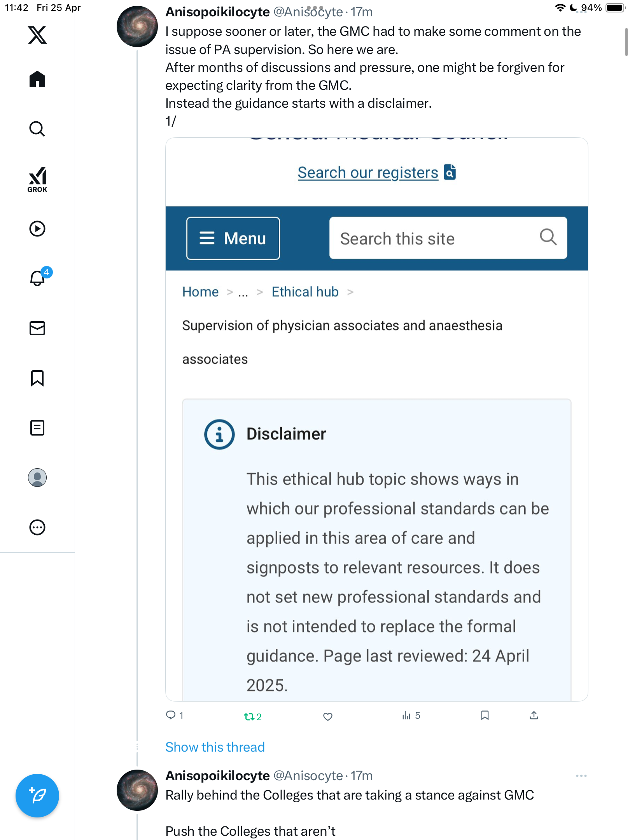Expand the More options circle menu

point(37,527)
